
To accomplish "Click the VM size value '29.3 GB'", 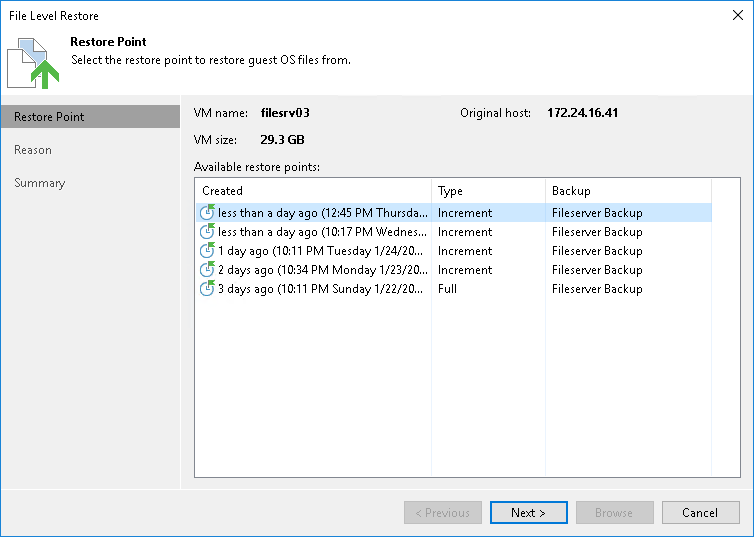I will (x=282, y=140).
